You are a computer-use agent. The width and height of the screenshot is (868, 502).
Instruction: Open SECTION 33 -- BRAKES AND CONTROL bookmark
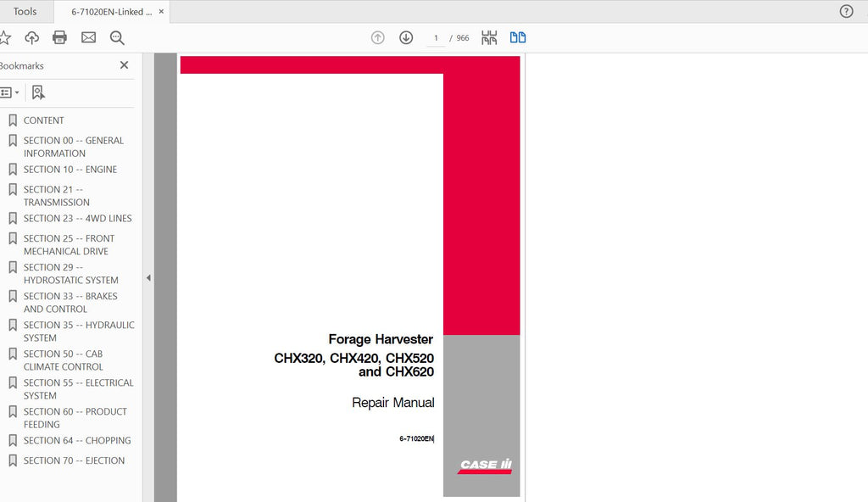tap(70, 303)
